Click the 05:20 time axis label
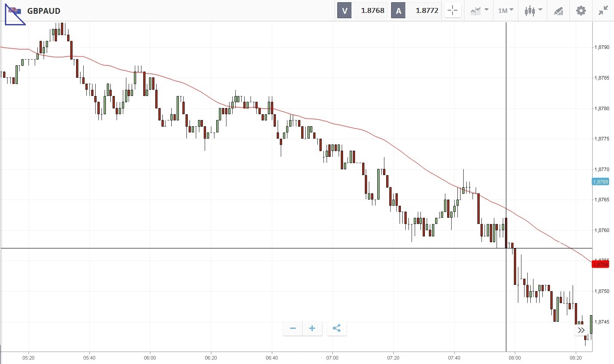This screenshot has width=614, height=364. click(x=28, y=357)
